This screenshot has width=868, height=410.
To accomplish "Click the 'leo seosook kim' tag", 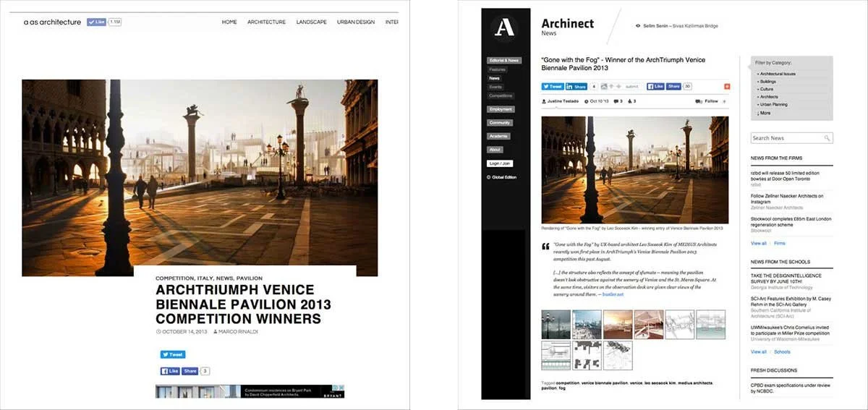I will pyautogui.click(x=660, y=383).
